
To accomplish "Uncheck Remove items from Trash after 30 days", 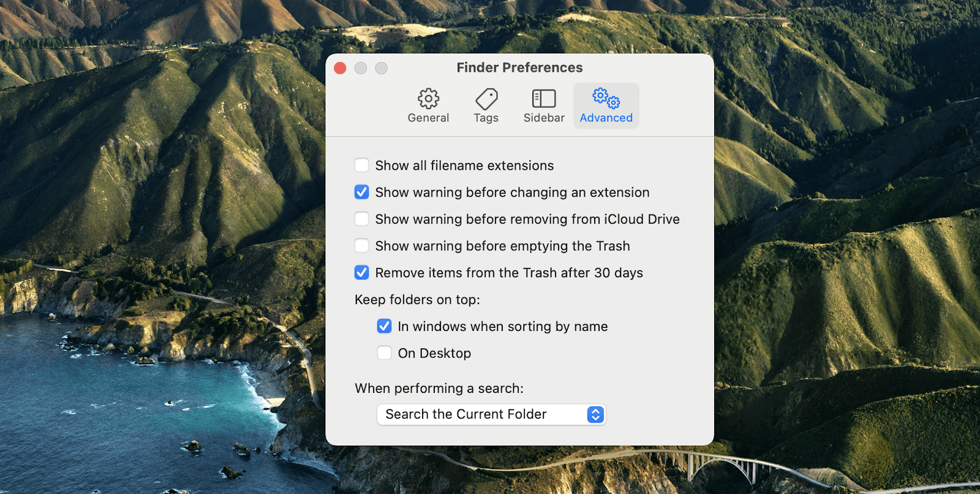I will point(362,273).
